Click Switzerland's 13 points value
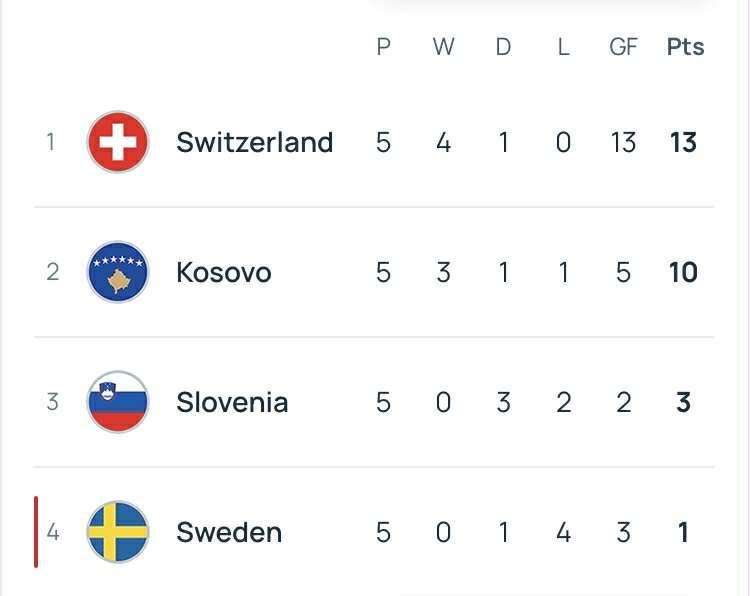 [x=683, y=142]
